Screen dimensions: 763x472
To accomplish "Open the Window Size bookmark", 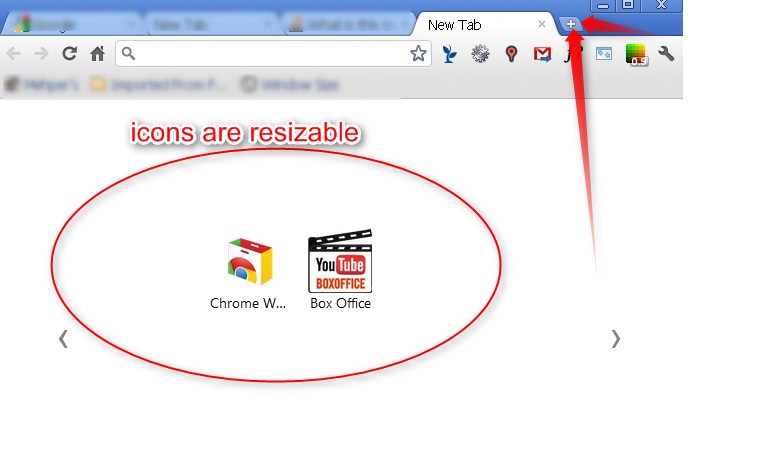I will 290,85.
